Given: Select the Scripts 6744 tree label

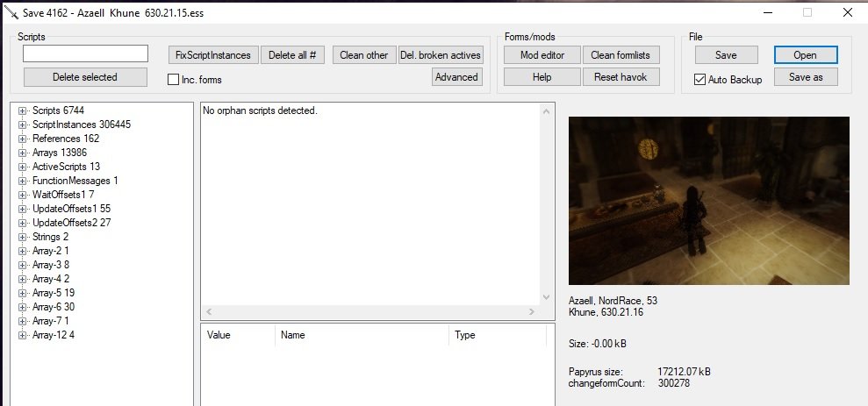Looking at the screenshot, I should (x=58, y=110).
